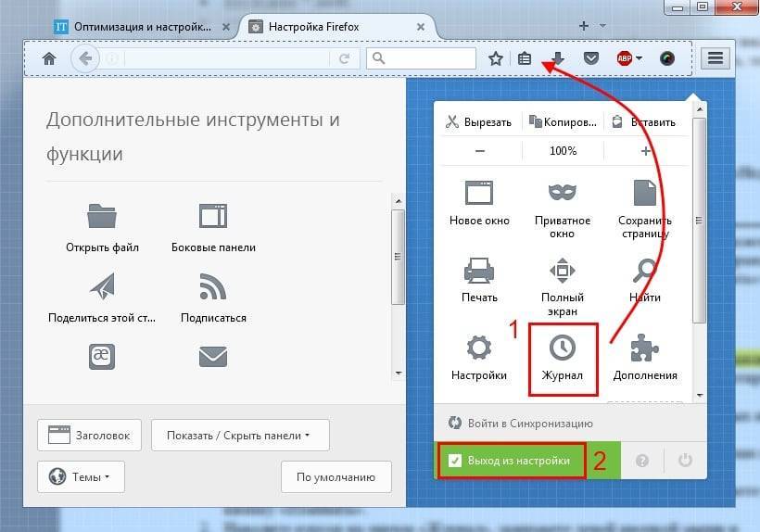
Task: Select the Открыть файл tool
Action: 102,228
